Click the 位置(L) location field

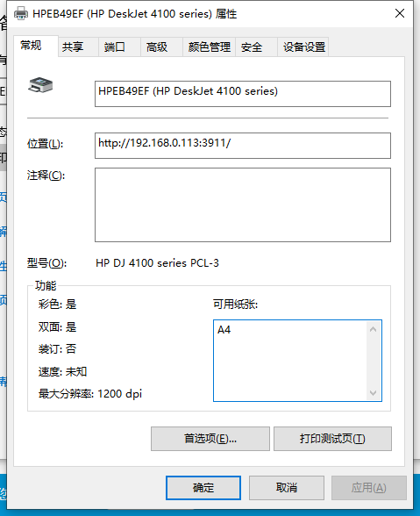coord(243,146)
